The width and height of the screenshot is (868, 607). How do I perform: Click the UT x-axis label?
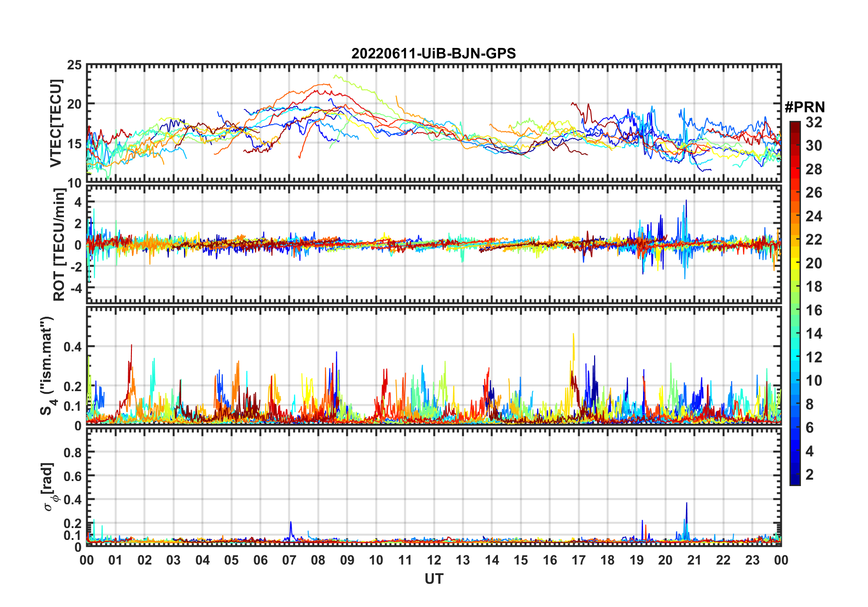(x=434, y=579)
